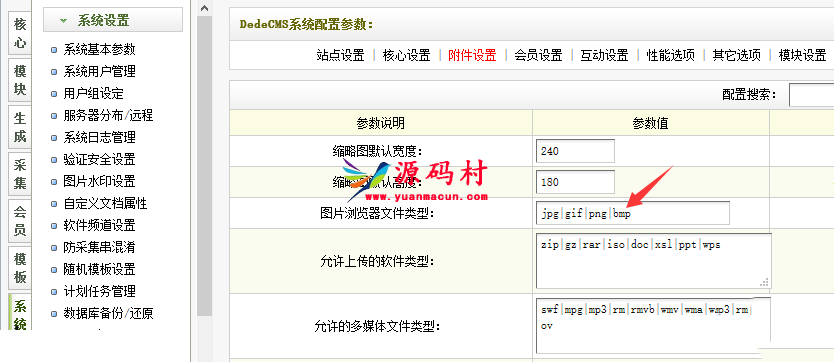Select the 核心 vertical tab
Viewport: 834px width, 362px height.
point(20,33)
